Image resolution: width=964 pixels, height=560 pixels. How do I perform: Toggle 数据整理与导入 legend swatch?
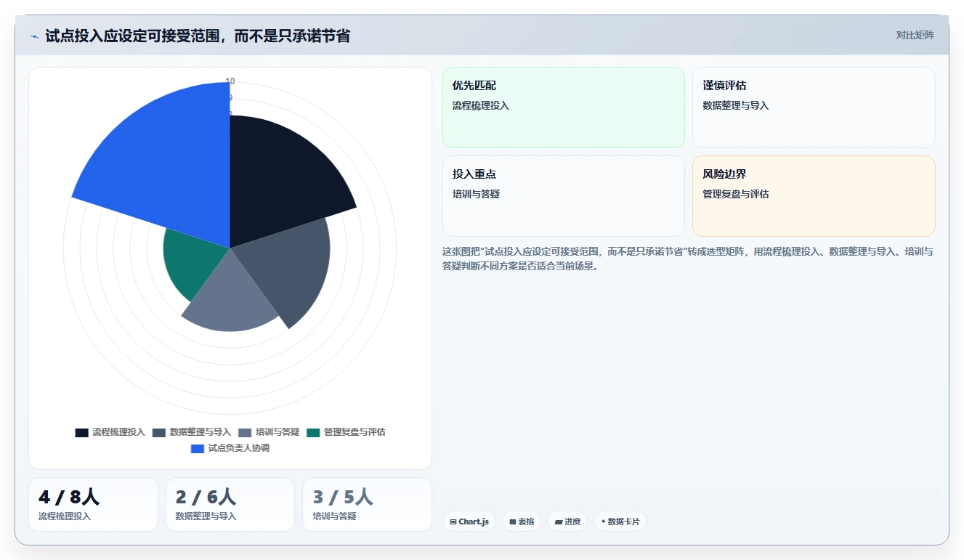coord(159,432)
